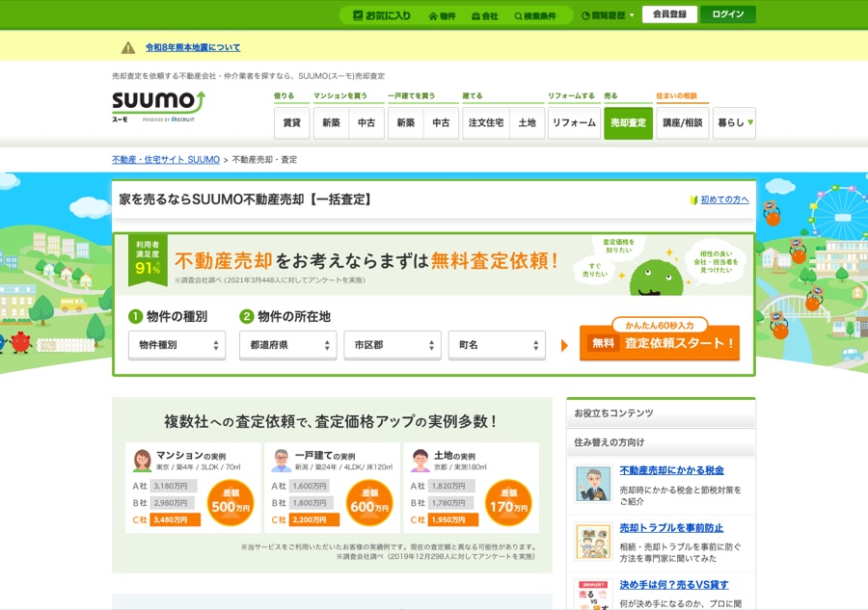Select the 賃貸 tab

tap(291, 122)
